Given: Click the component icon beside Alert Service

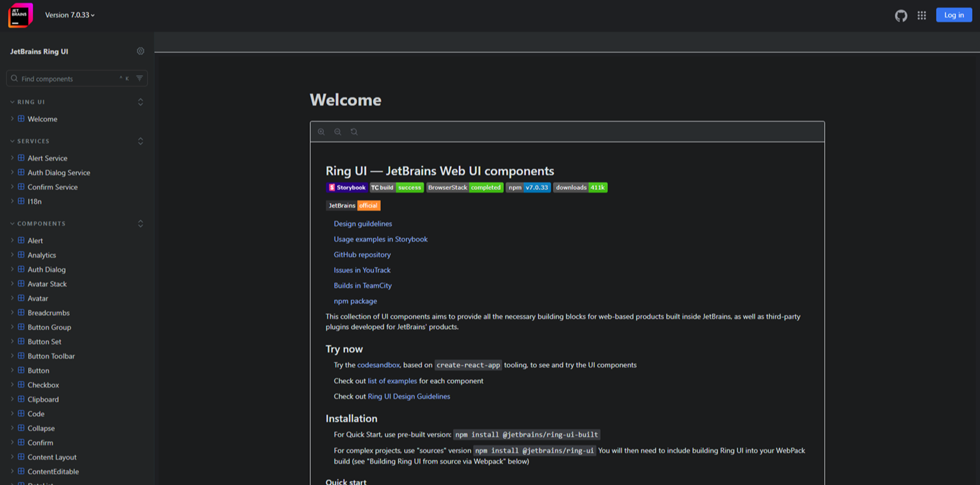Looking at the screenshot, I should (x=21, y=158).
